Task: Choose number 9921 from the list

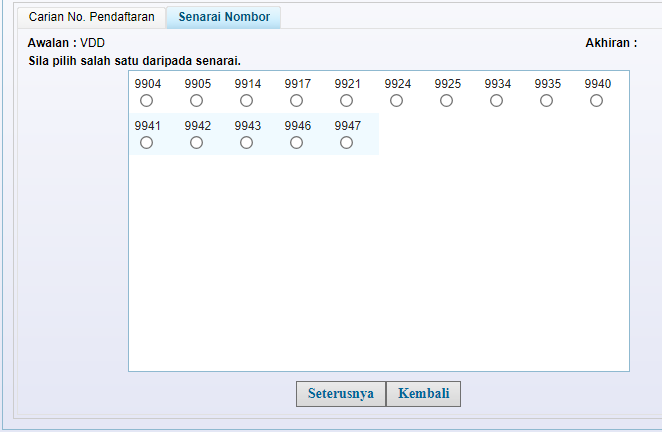Action: [x=347, y=101]
